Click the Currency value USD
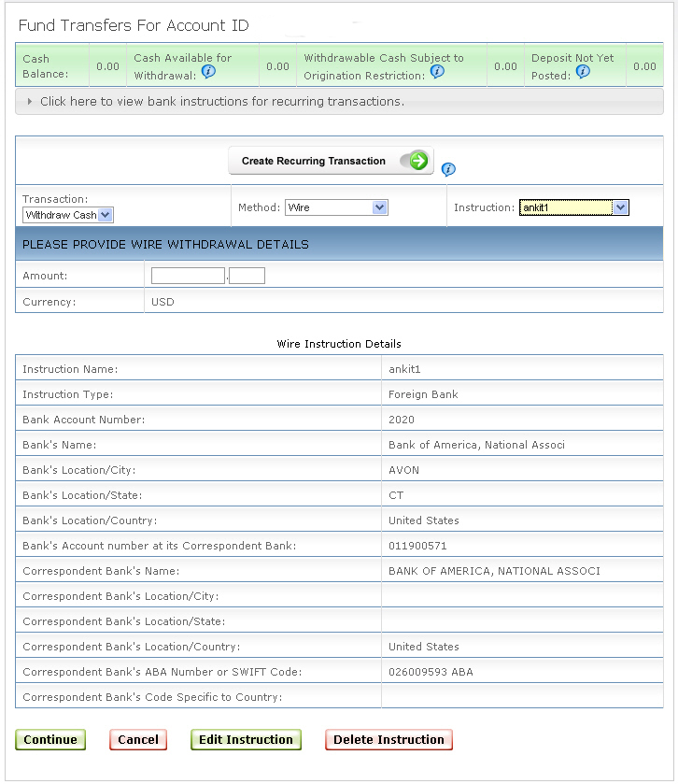Viewport: 678px width, 784px height. 162,302
